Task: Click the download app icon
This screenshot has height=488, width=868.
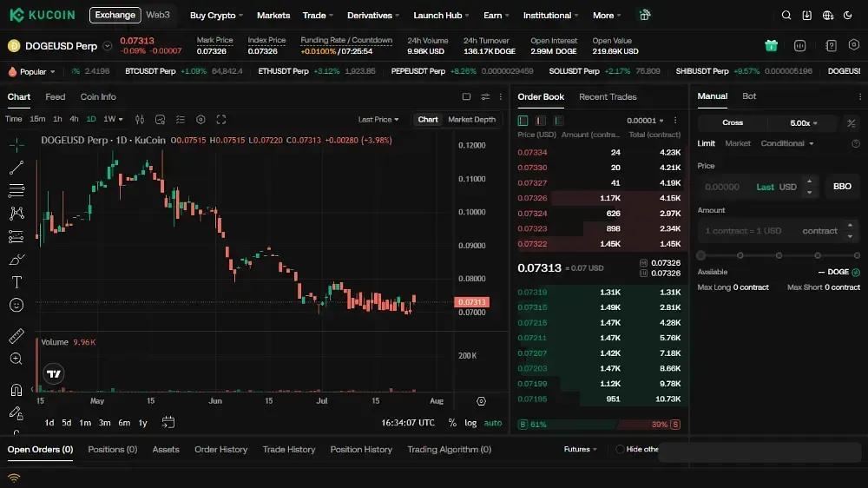Action: [x=807, y=16]
